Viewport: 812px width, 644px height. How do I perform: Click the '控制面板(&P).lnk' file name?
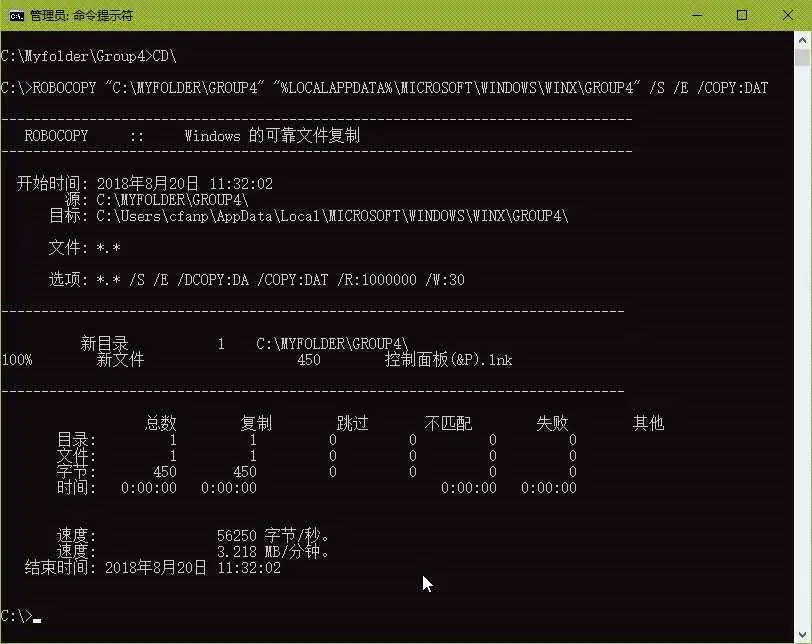pyautogui.click(x=448, y=360)
